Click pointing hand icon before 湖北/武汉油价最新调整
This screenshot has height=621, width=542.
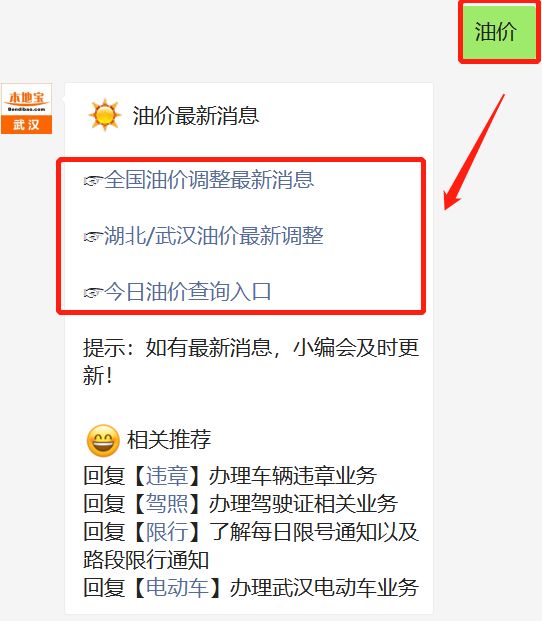tap(93, 237)
